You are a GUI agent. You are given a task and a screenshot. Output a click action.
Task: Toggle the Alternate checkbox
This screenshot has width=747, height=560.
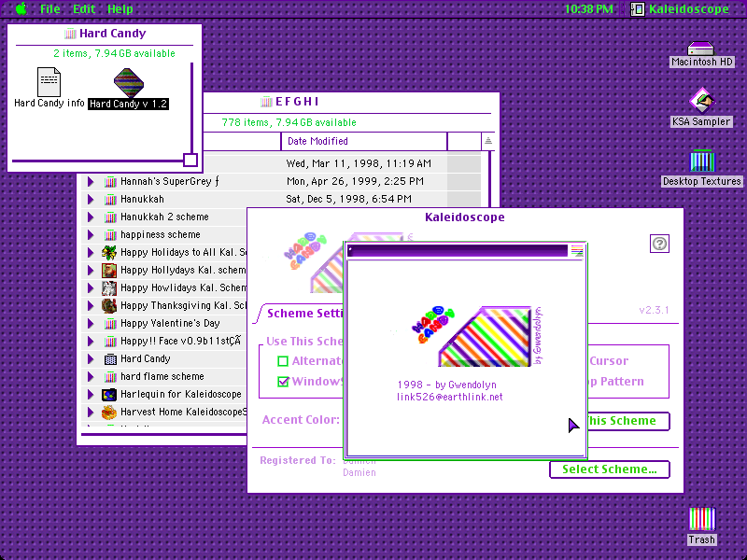tap(283, 361)
